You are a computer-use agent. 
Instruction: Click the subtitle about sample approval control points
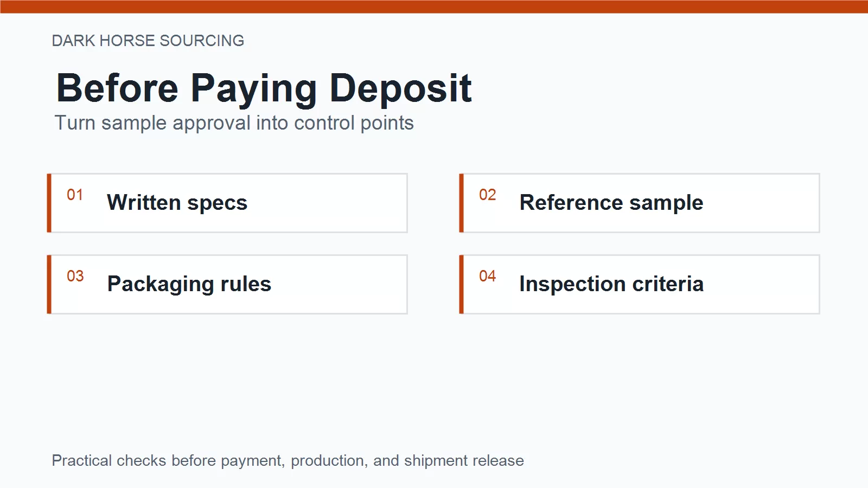(234, 123)
